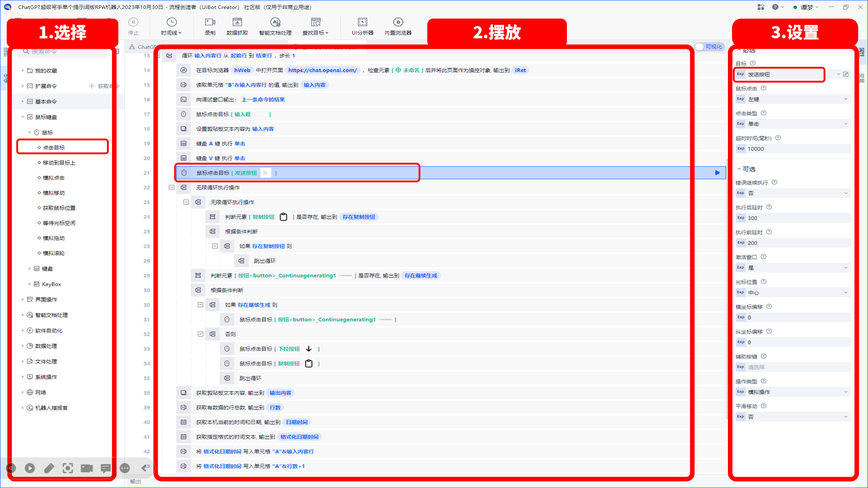Click the 执行后延时 300 field
This screenshot has height=488, width=868.
(793, 218)
